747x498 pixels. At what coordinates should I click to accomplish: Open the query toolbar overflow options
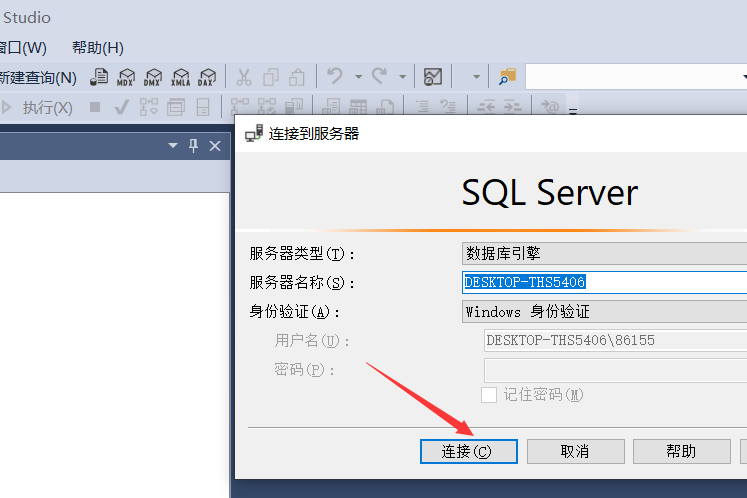(573, 111)
